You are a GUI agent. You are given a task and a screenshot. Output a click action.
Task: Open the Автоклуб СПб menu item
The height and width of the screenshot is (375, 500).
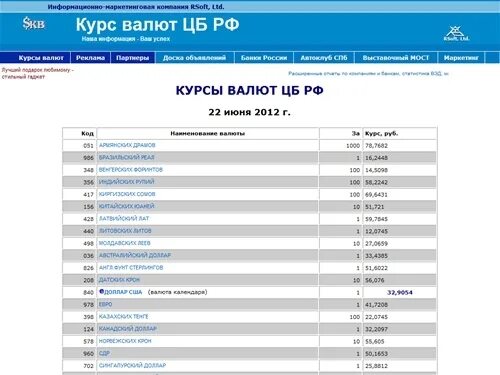324,58
